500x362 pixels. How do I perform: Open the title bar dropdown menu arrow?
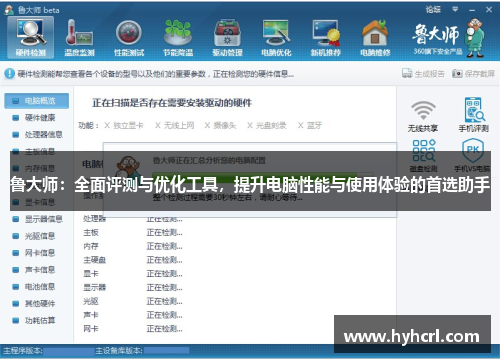[455, 9]
